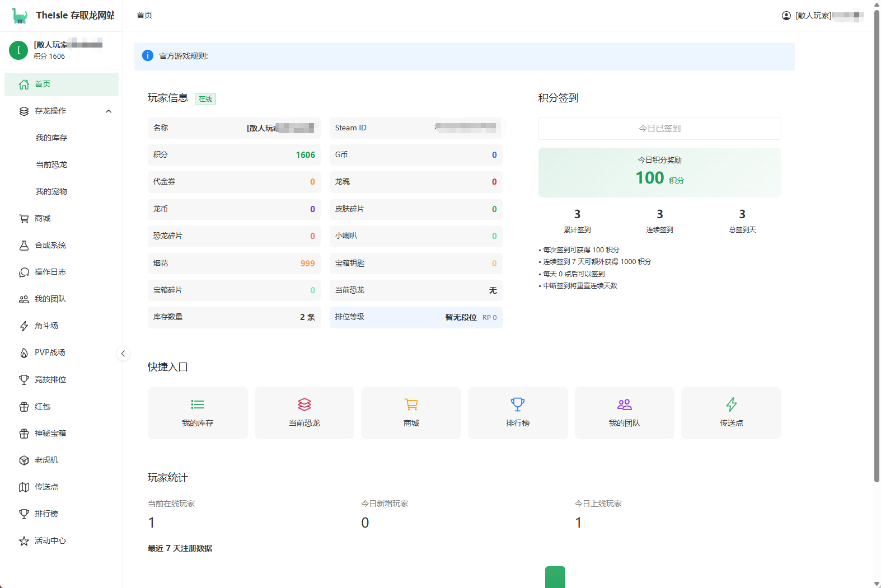Viewport: 881px width, 588px height.
Task: Go to 首页 in the sidebar
Action: pyautogui.click(x=62, y=84)
